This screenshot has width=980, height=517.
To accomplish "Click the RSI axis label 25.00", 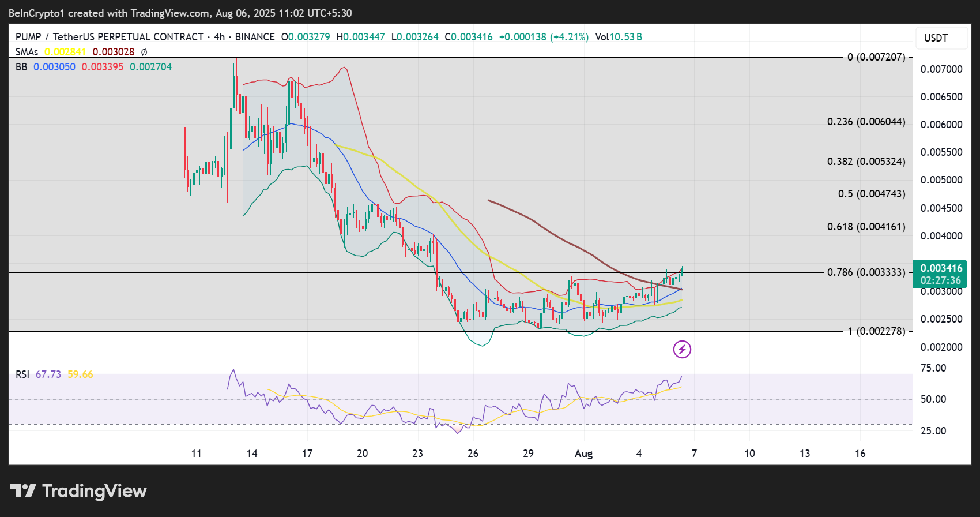I will [x=933, y=431].
